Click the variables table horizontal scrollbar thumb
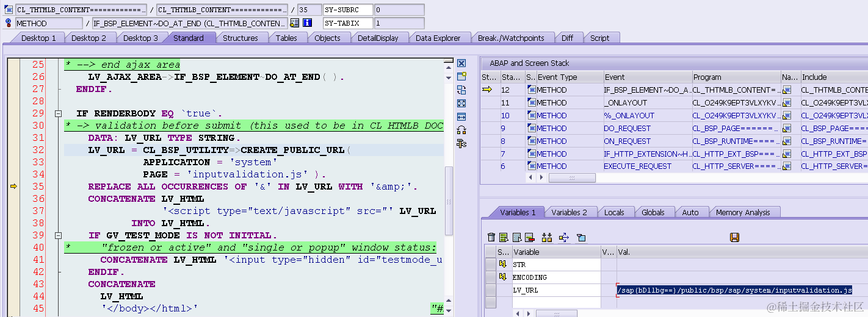This screenshot has height=317, width=868. [x=556, y=313]
